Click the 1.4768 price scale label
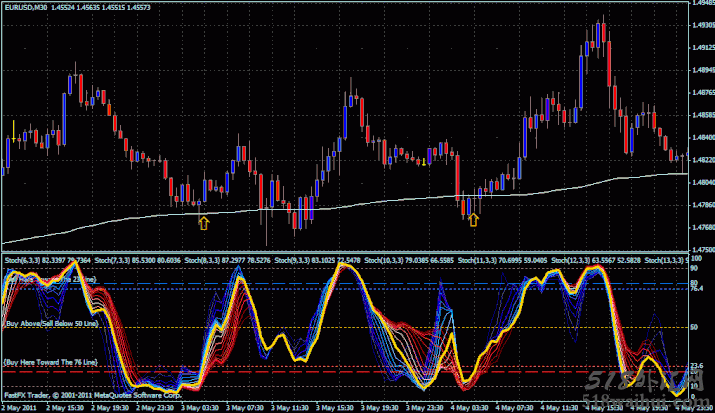The image size is (715, 413). coord(703,227)
